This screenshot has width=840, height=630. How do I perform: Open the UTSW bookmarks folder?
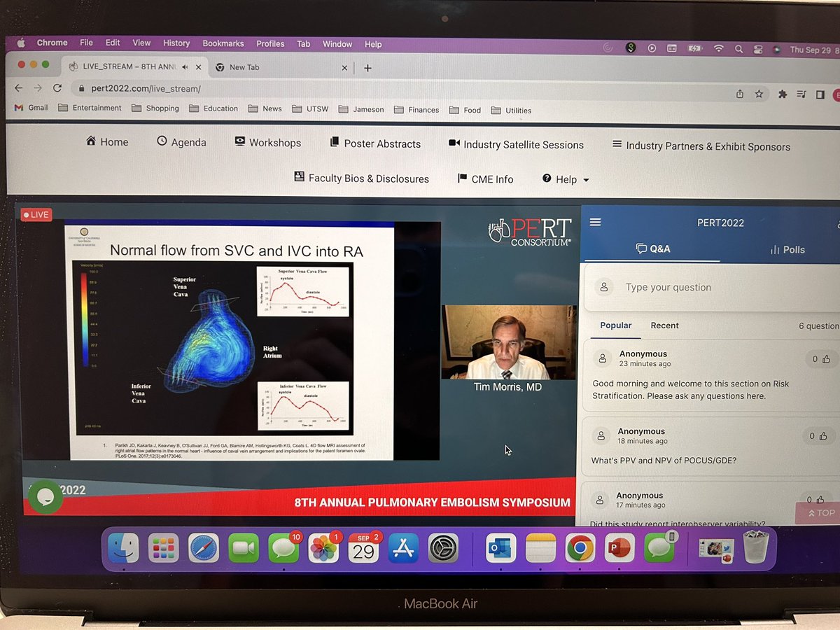pyautogui.click(x=310, y=109)
